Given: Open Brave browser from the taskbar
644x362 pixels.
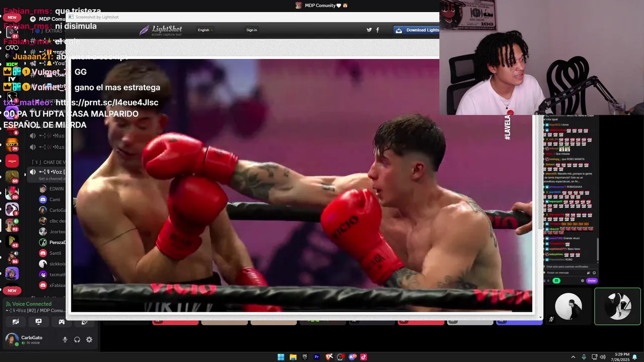Looking at the screenshot, I should [329, 357].
